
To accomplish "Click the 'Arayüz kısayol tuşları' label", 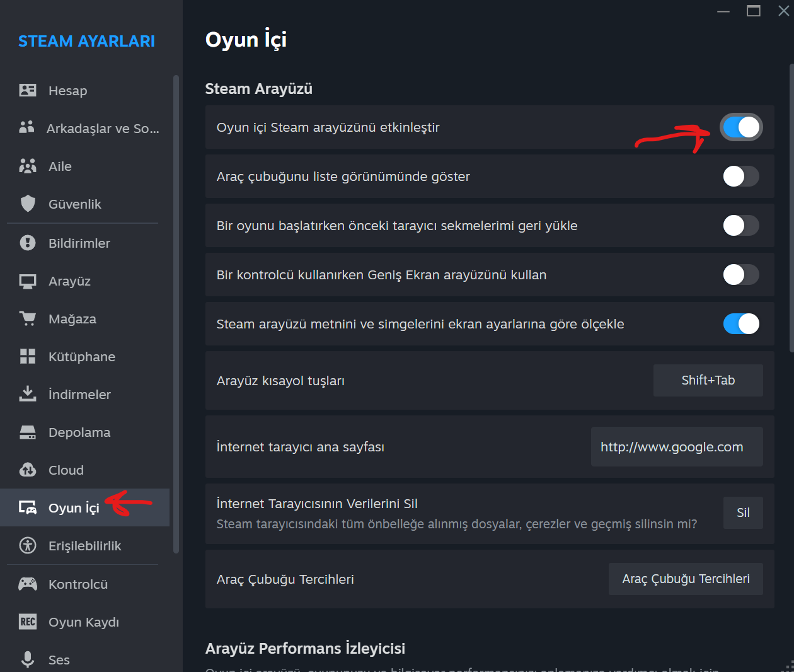I will click(280, 381).
